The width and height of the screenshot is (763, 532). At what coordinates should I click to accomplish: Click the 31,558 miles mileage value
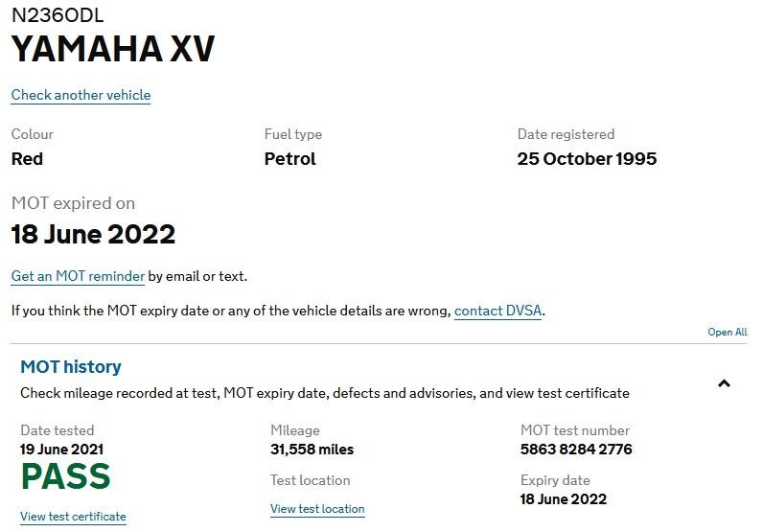[312, 450]
